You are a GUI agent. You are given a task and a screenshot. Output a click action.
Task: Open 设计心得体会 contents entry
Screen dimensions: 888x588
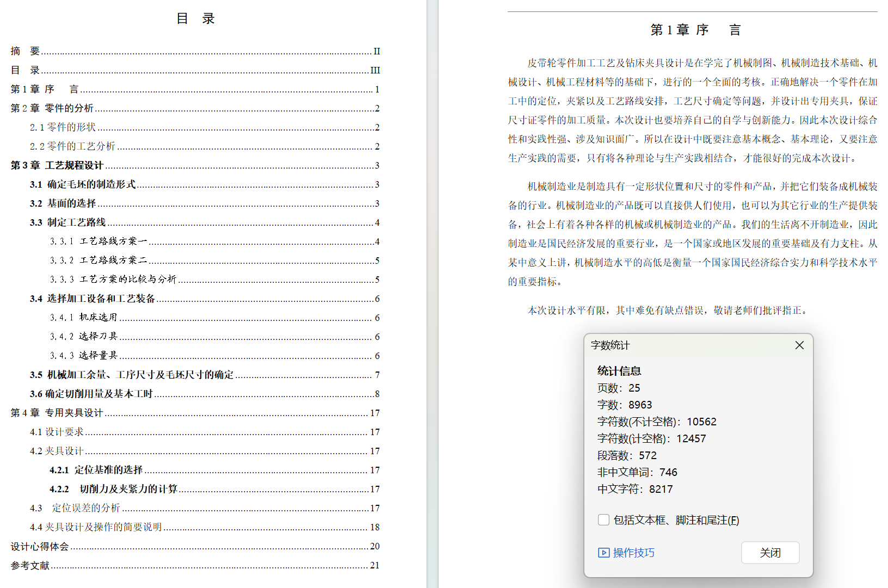click(40, 546)
